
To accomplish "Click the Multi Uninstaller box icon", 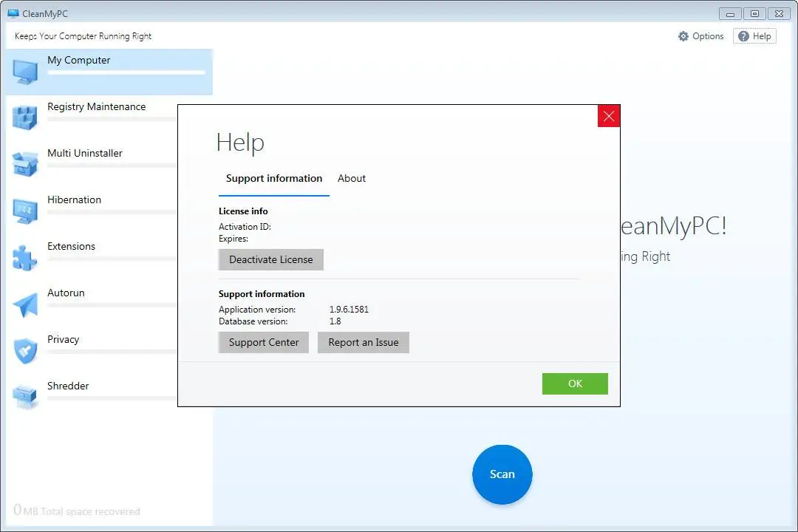I will pos(25,165).
